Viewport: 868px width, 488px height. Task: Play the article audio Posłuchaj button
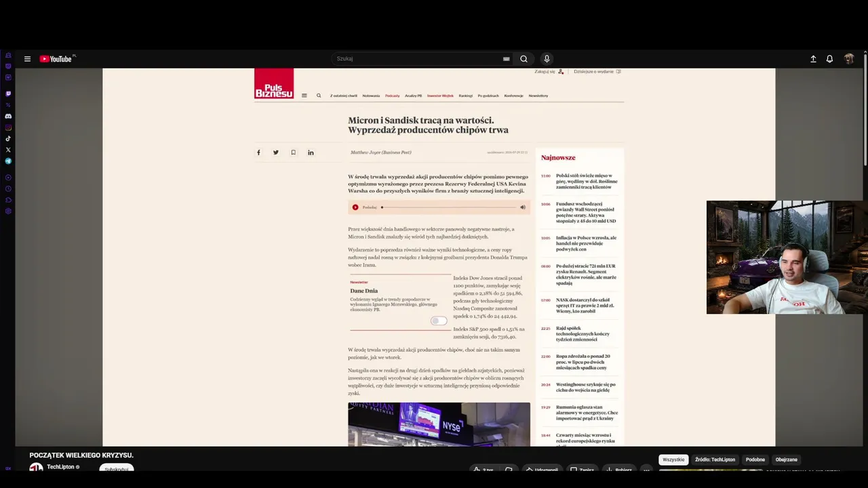[x=355, y=207]
